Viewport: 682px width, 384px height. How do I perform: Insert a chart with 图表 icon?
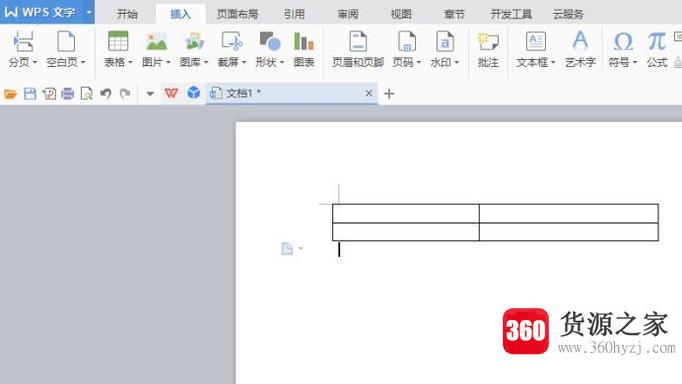click(304, 42)
